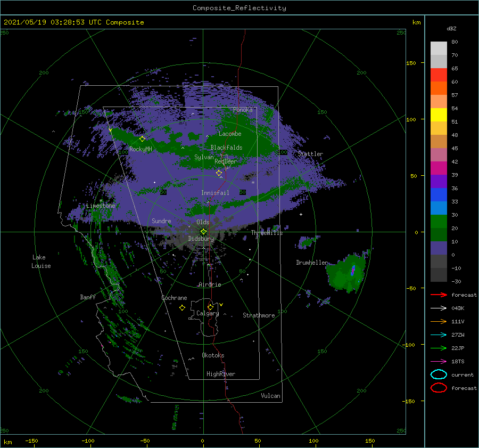This screenshot has height=448, width=479.
Task: Click radar site marker at map center
Action: click(203, 232)
